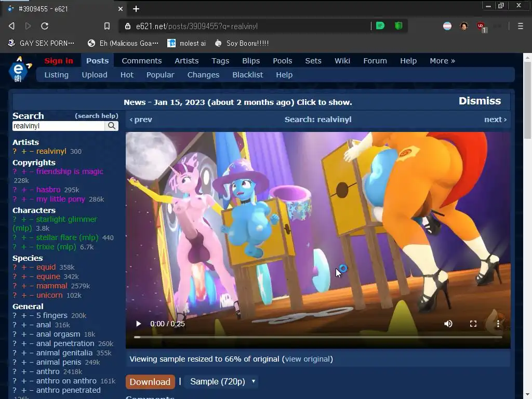Show the News - Jan 15, 2023 announcement
532x399 pixels.
[237, 102]
